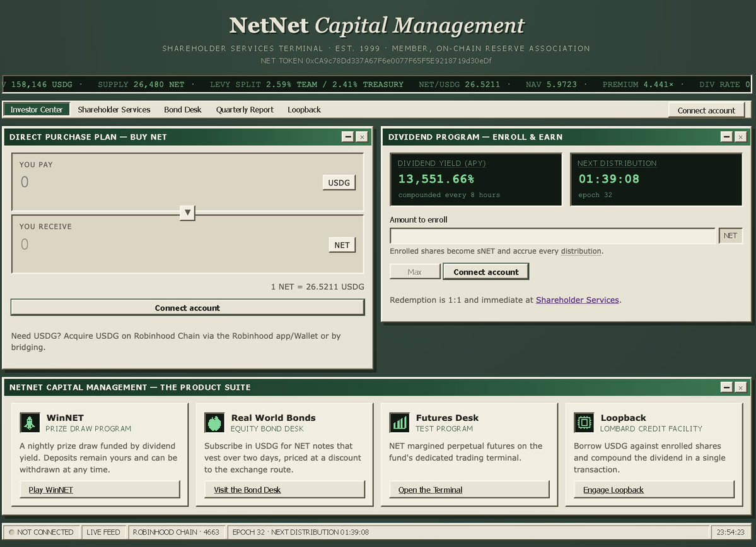
Task: Open the Bond Desk tab
Action: 183,110
